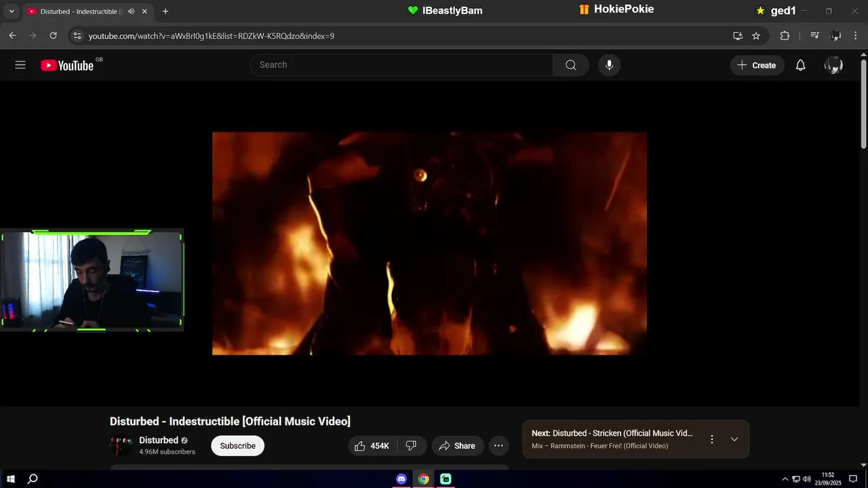The height and width of the screenshot is (488, 868).
Task: Play next: Disturbed - Stricken
Action: [612, 433]
